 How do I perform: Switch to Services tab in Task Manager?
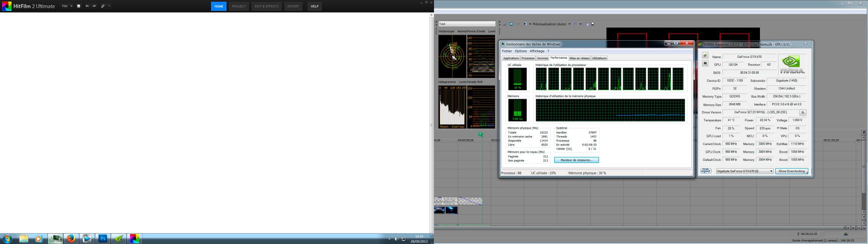click(542, 58)
